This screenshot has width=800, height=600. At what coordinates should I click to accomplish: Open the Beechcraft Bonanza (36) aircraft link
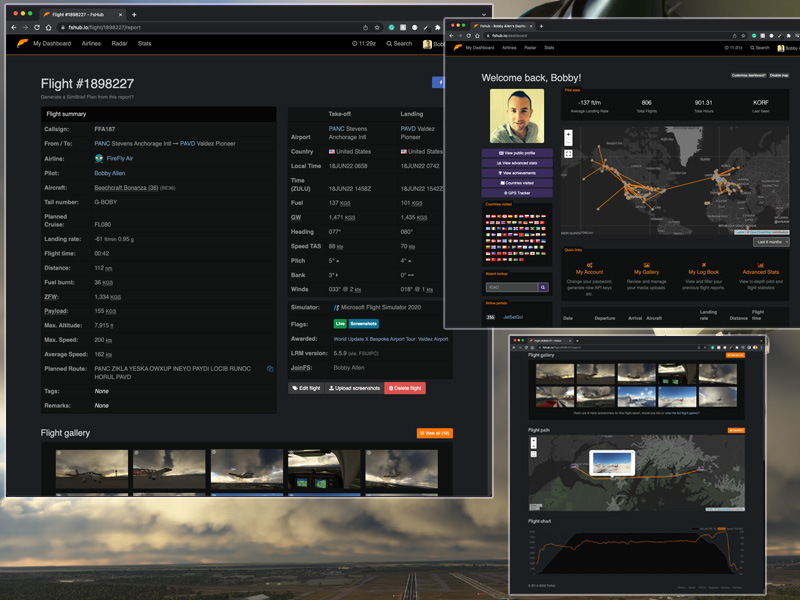[126, 188]
